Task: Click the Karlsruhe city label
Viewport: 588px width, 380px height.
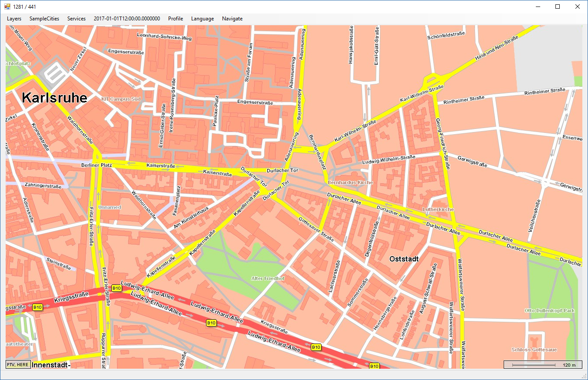Action: click(x=54, y=98)
